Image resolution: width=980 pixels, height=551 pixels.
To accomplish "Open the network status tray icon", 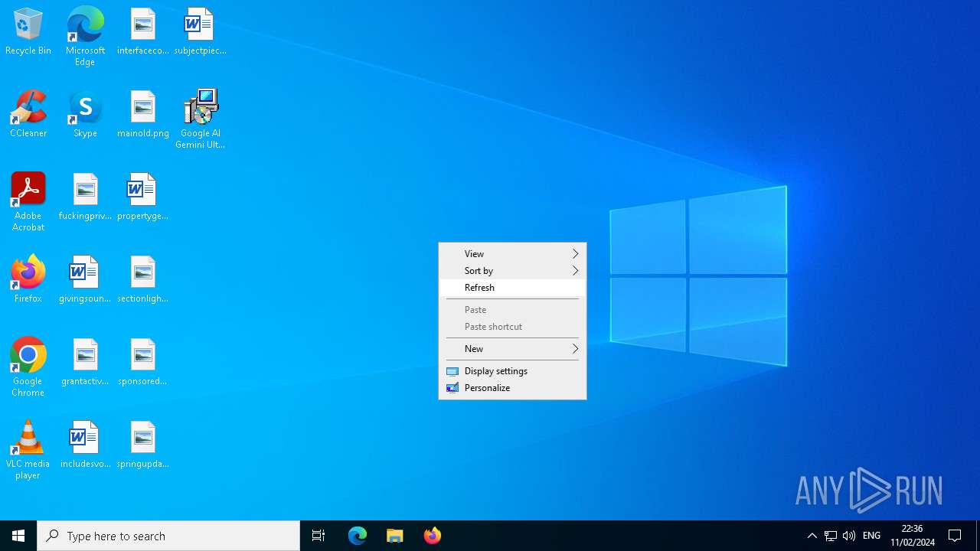I will (x=830, y=536).
